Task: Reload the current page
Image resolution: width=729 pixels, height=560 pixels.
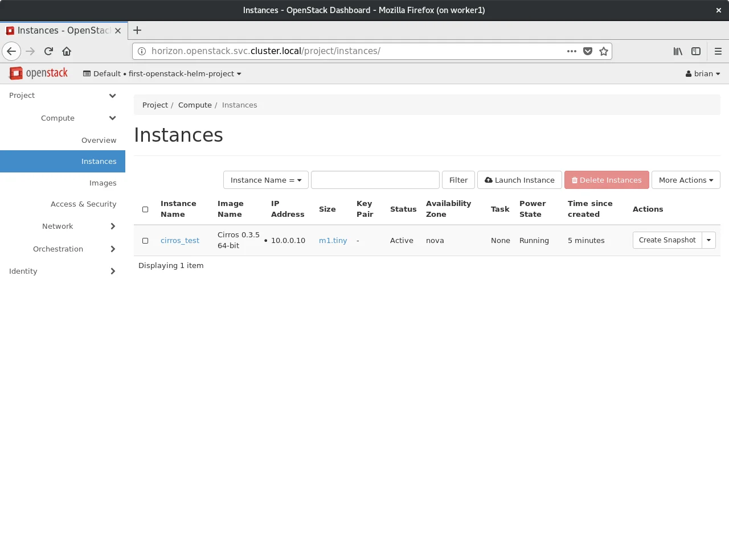Action: tap(48, 51)
